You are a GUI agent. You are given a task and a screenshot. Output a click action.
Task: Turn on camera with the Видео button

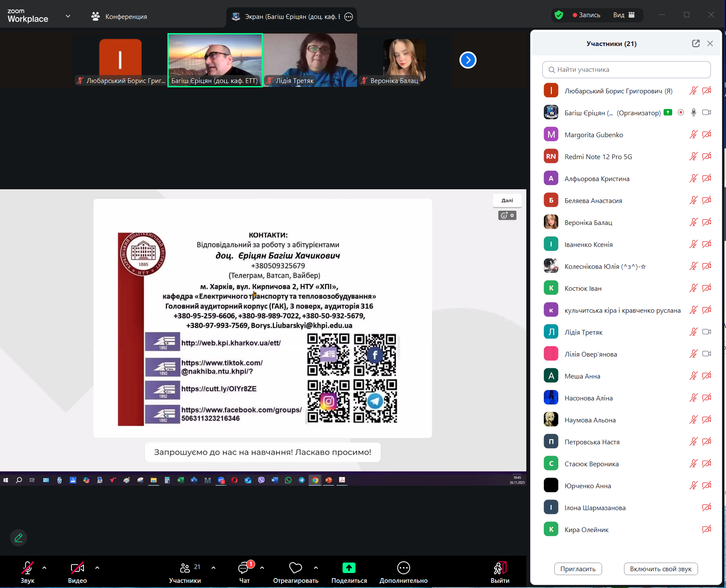pos(77,568)
